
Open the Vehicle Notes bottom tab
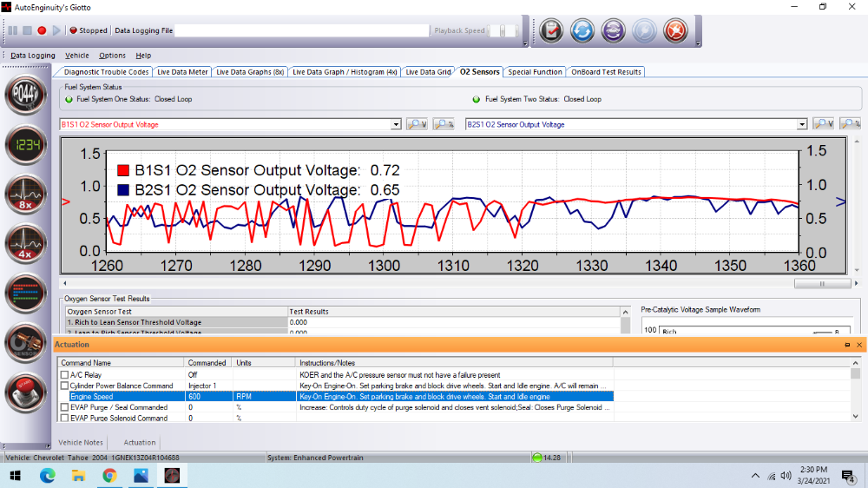click(81, 443)
